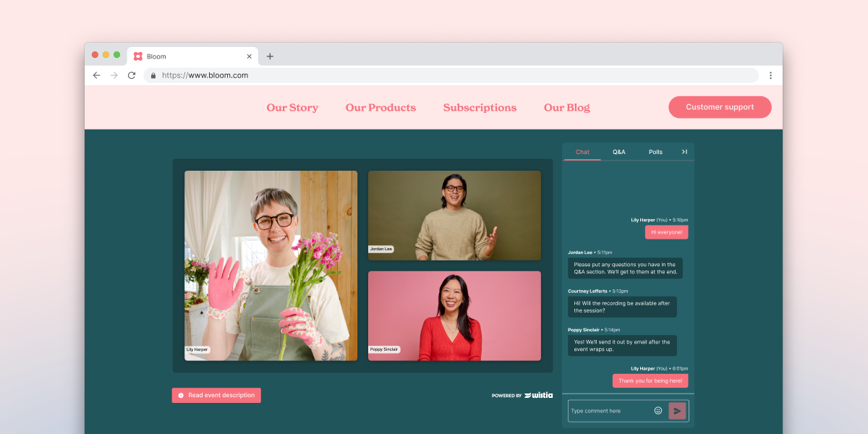Switch to the Q&A tab

point(619,152)
